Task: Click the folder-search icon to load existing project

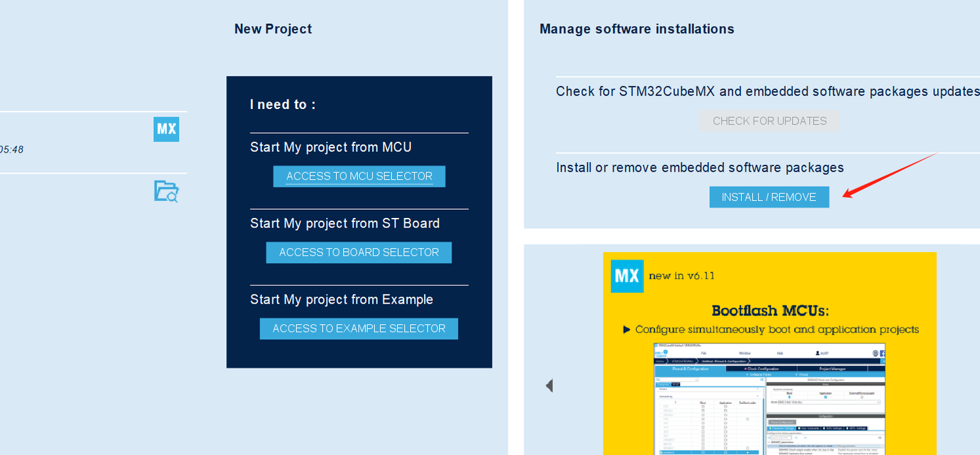Action: 166,191
